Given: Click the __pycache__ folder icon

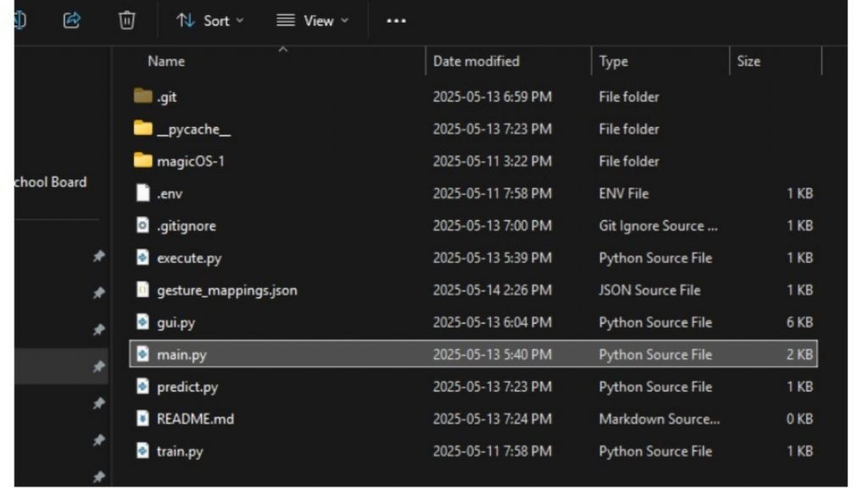Looking at the screenshot, I should pyautogui.click(x=141, y=129).
